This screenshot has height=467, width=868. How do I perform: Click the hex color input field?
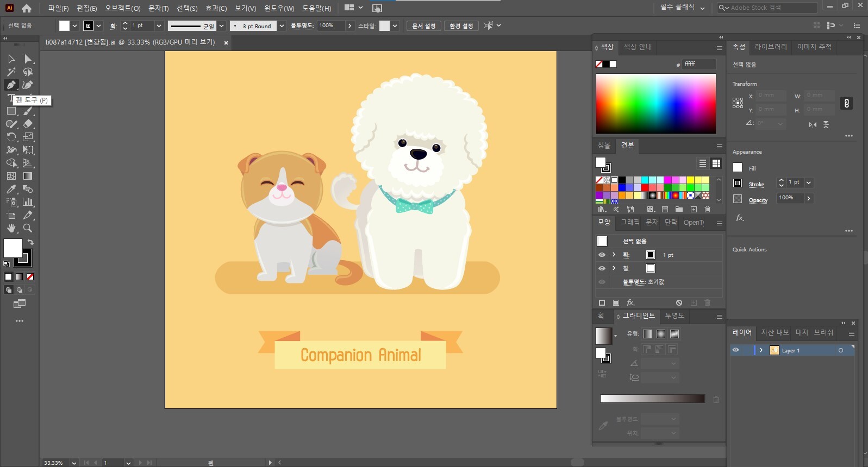tap(698, 64)
